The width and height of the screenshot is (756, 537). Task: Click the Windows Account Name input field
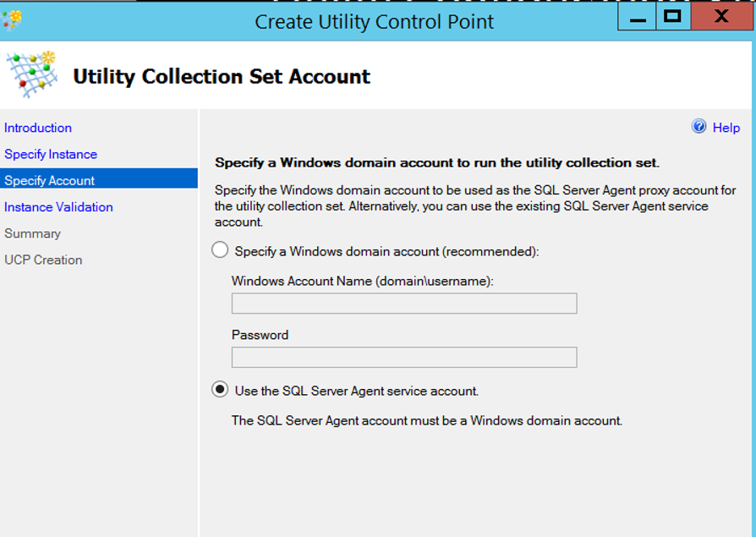(x=404, y=304)
